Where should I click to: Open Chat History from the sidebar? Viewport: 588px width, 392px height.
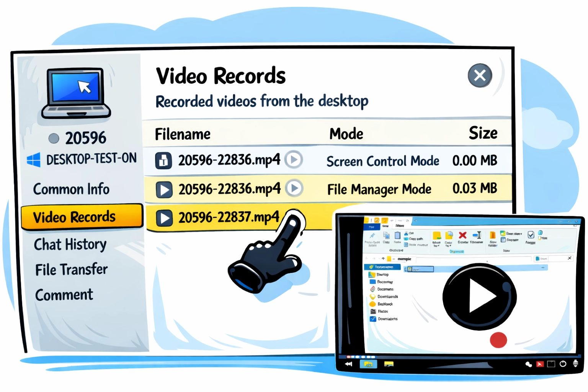[70, 244]
